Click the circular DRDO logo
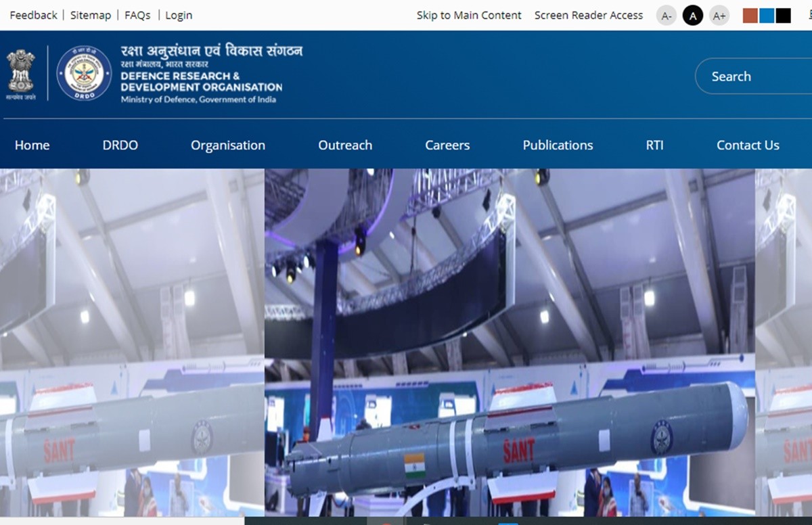The image size is (812, 525). pos(84,73)
